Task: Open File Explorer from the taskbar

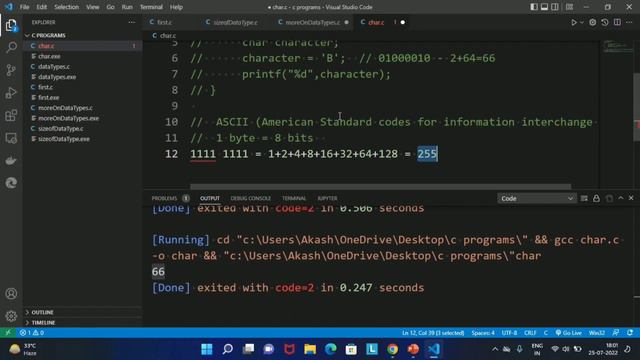Action: 310,349
